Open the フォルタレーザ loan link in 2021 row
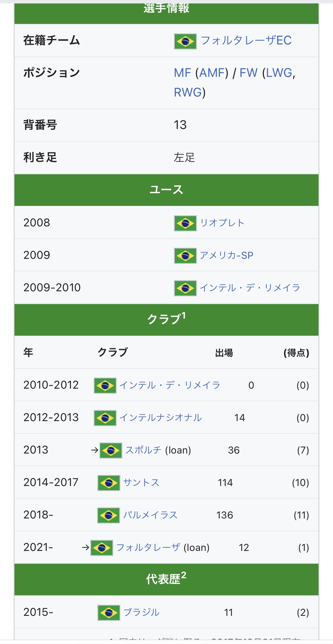 [x=148, y=547]
